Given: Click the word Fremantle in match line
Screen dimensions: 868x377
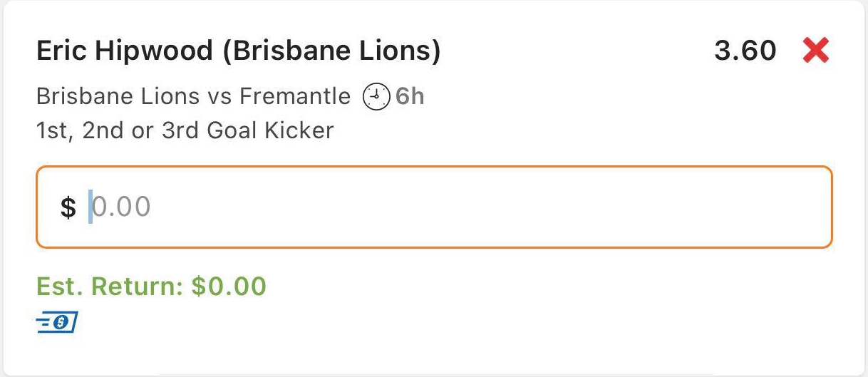Looking at the screenshot, I should click(x=295, y=96).
